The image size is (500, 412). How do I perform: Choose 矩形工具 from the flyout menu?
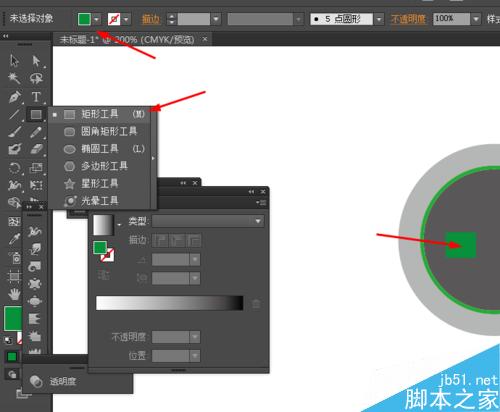(99, 114)
